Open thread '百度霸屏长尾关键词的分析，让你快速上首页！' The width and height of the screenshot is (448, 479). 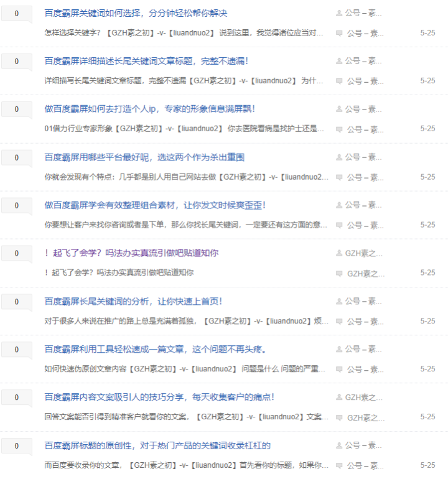pyautogui.click(x=133, y=302)
